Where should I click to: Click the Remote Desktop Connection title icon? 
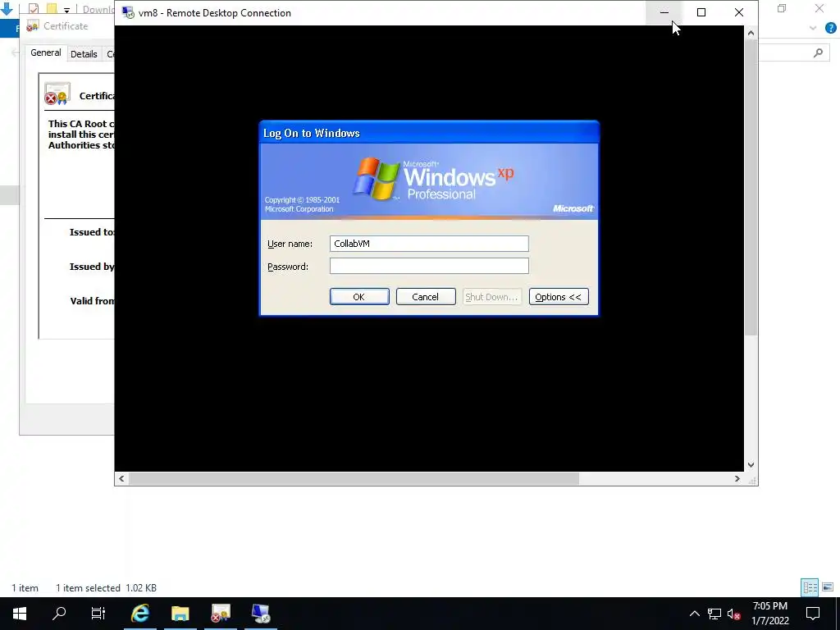click(x=128, y=13)
